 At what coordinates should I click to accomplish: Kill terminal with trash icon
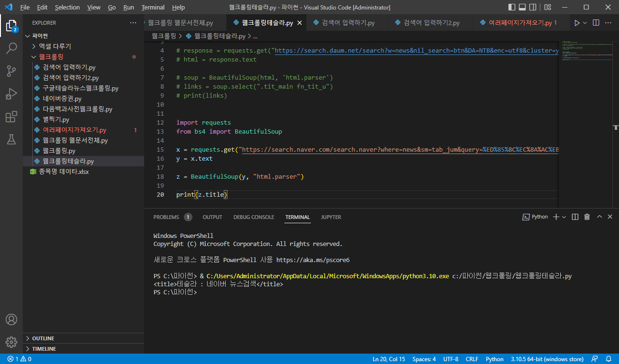click(587, 217)
